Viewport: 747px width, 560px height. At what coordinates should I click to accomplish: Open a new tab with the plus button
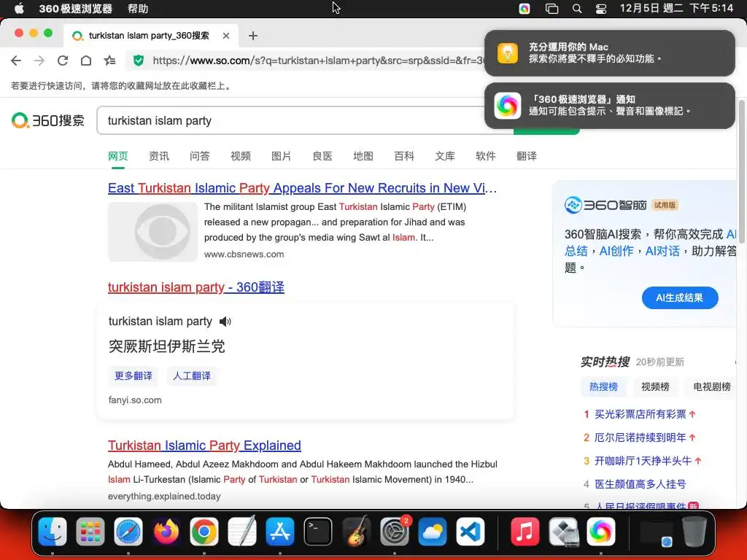pos(253,36)
